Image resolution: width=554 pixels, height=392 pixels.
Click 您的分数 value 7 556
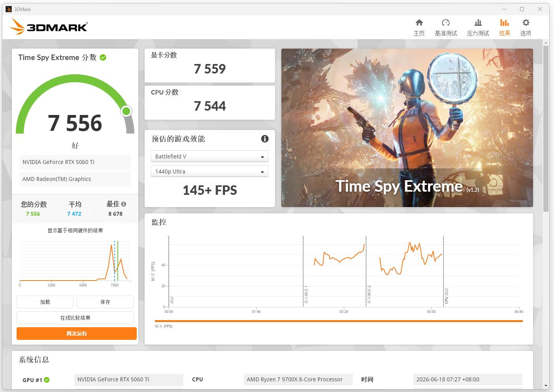click(x=33, y=214)
